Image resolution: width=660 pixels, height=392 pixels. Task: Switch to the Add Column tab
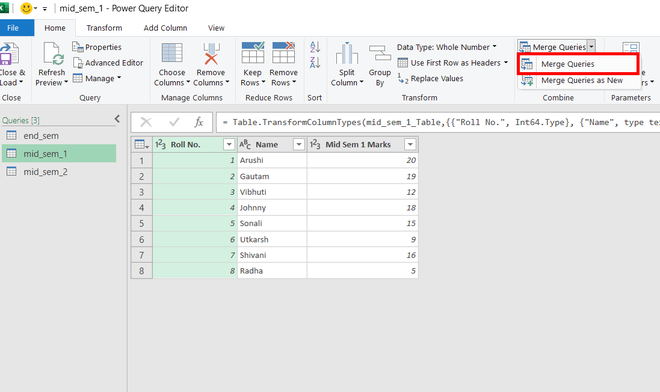pos(165,28)
